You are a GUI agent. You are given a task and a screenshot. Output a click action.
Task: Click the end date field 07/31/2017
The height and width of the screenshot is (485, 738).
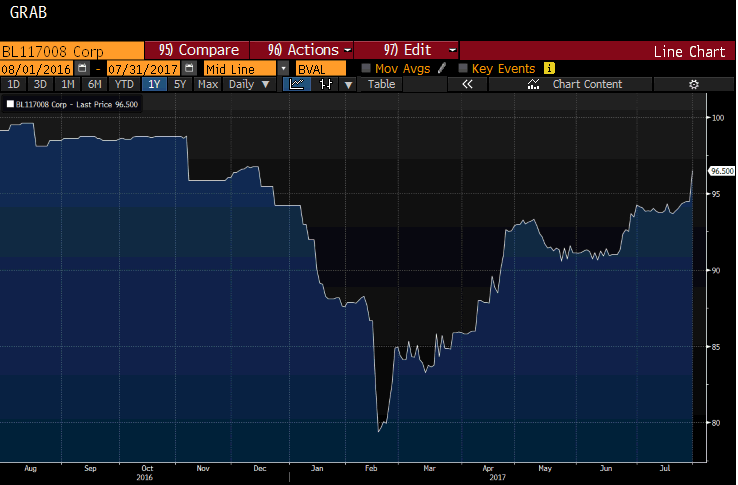coord(143,69)
